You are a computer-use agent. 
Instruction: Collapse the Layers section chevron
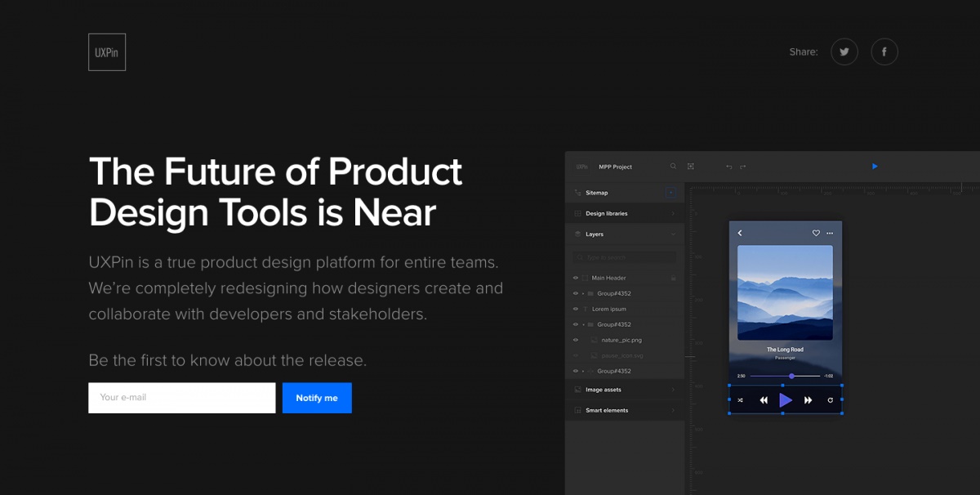tap(672, 234)
